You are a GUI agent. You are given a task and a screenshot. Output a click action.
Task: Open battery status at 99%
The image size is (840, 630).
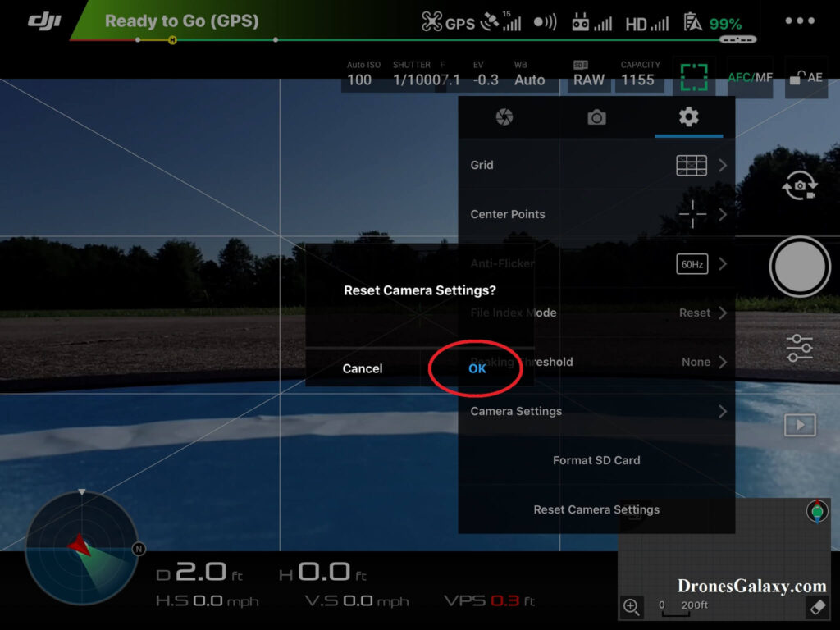tap(713, 23)
